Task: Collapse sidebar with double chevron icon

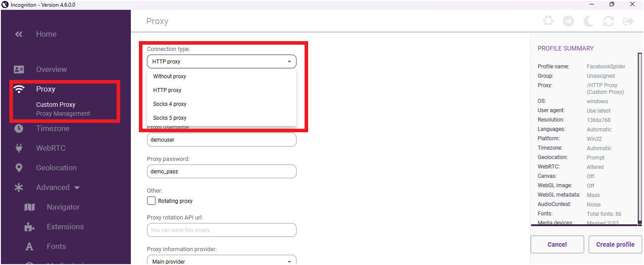Action: point(18,34)
